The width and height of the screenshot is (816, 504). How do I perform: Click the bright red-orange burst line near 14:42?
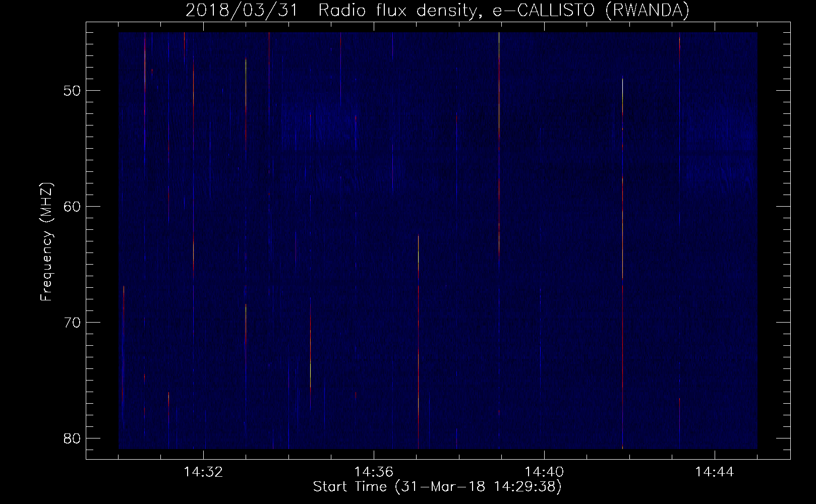(623, 262)
